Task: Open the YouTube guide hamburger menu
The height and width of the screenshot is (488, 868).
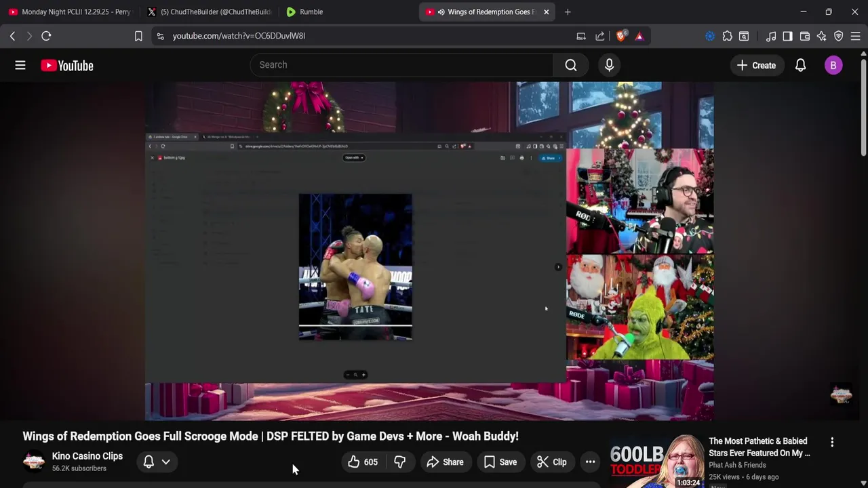Action: click(x=20, y=65)
